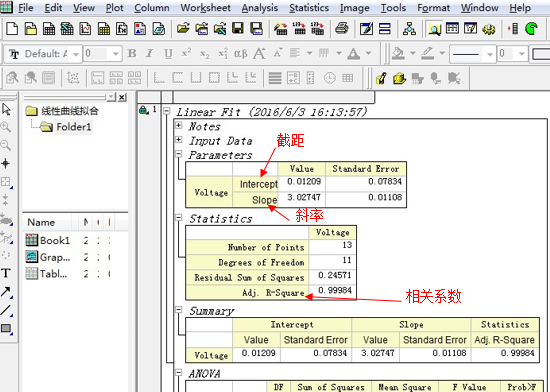Open the Analysis menu
This screenshot has width=550, height=392.
tap(260, 8)
